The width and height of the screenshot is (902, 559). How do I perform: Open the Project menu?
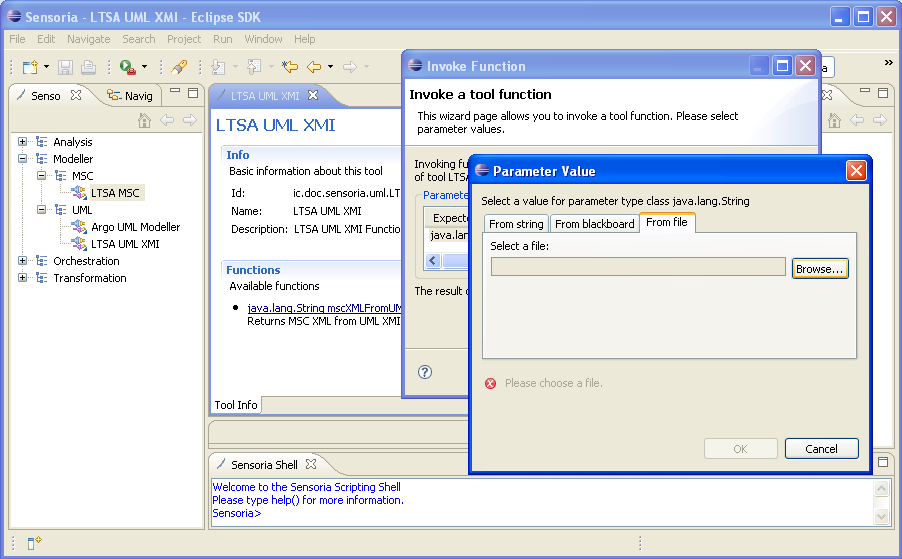click(184, 39)
